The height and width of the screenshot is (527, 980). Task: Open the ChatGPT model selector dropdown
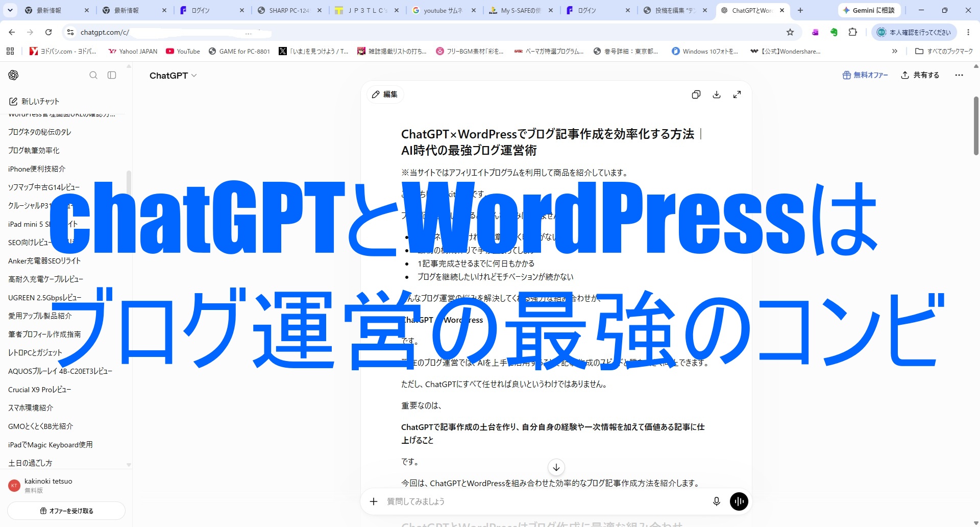point(173,76)
